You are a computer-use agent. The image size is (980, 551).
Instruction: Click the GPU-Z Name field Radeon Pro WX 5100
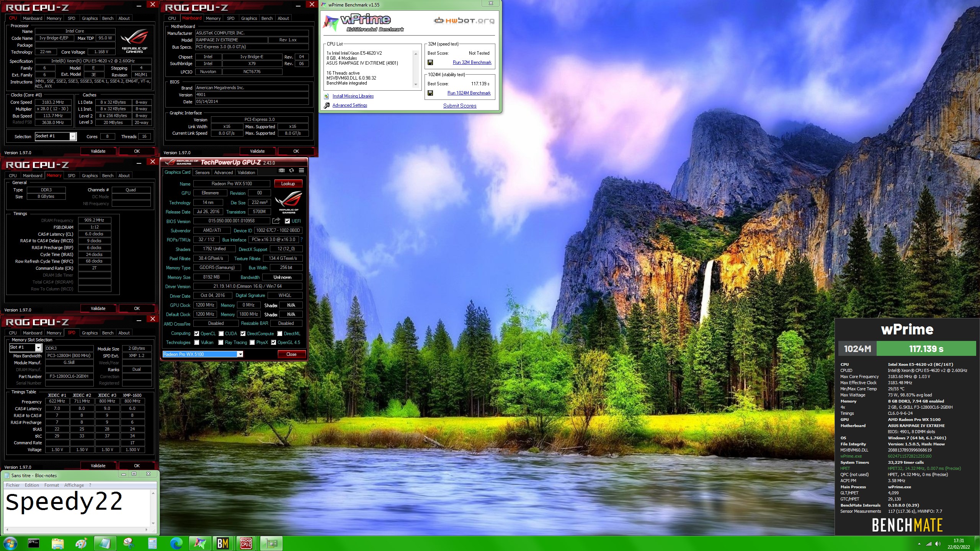tap(232, 184)
